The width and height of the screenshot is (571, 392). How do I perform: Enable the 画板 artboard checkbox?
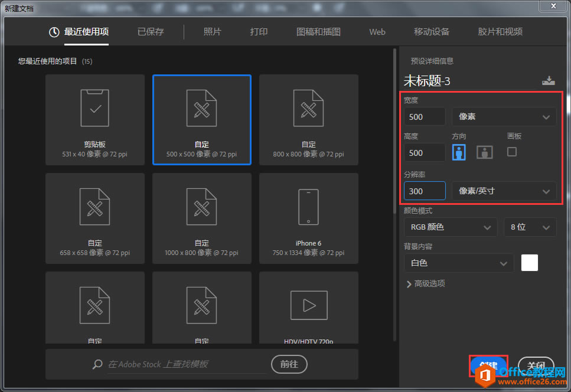click(x=511, y=152)
